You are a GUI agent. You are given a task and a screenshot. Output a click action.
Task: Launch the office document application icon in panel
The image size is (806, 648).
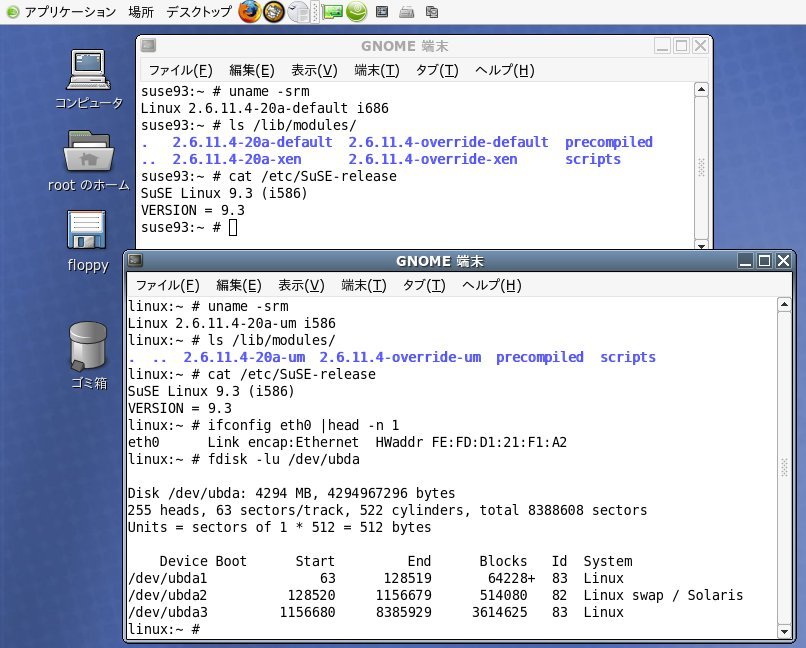298,11
